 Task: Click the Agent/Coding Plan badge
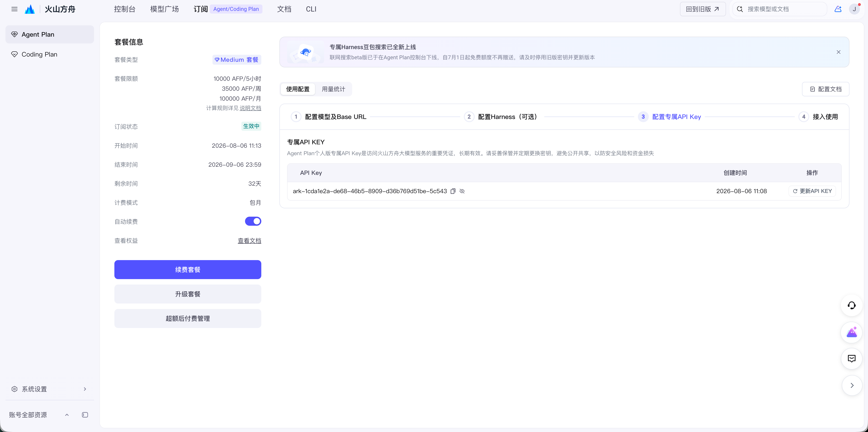pos(236,9)
